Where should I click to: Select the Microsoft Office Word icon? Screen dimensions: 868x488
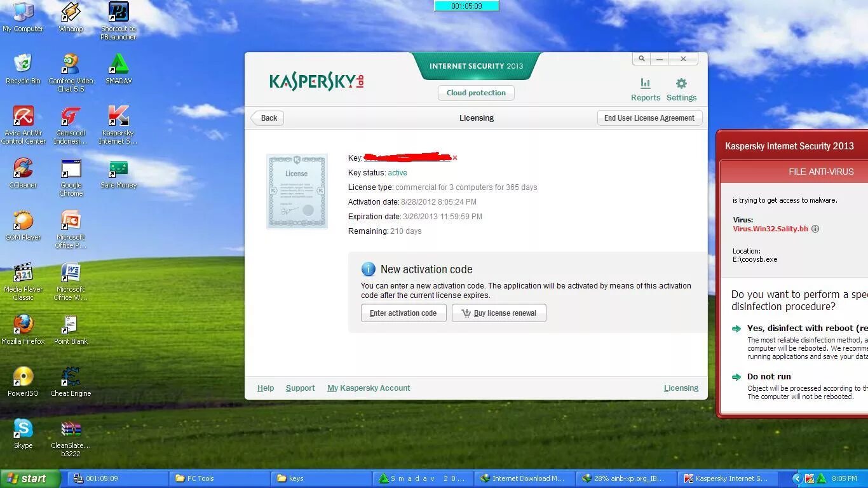[71, 281]
